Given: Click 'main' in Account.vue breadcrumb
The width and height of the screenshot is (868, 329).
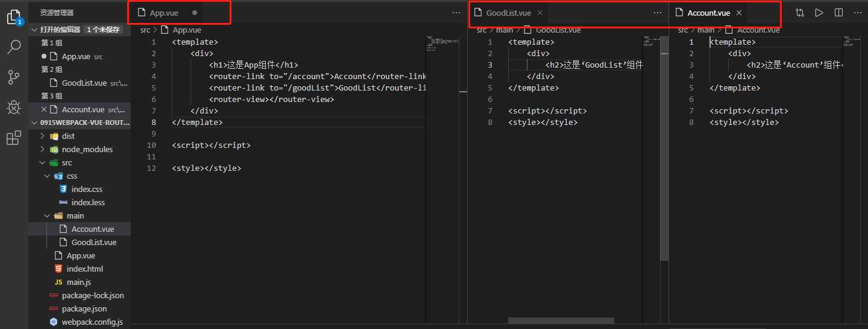Looking at the screenshot, I should (706, 30).
